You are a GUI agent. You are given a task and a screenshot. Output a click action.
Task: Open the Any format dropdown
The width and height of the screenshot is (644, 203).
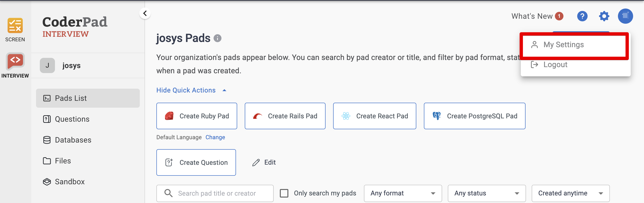(403, 193)
